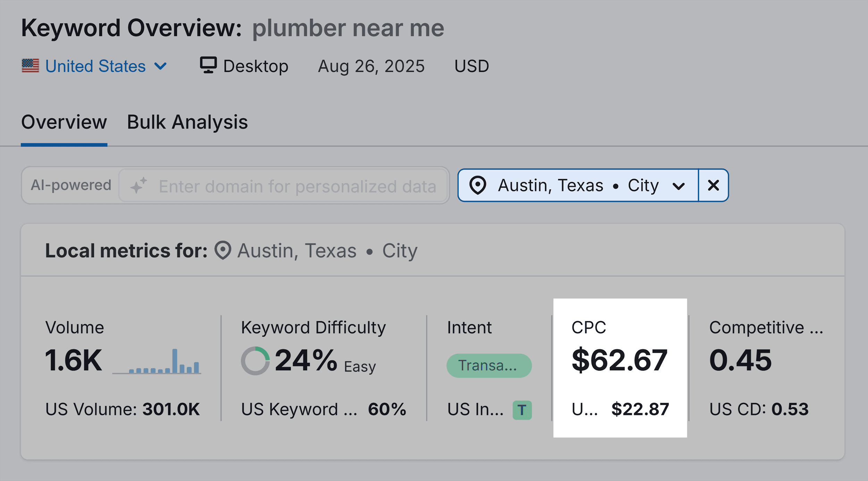The height and width of the screenshot is (481, 868).
Task: Switch to the Bulk Analysis tab
Action: pos(187,122)
